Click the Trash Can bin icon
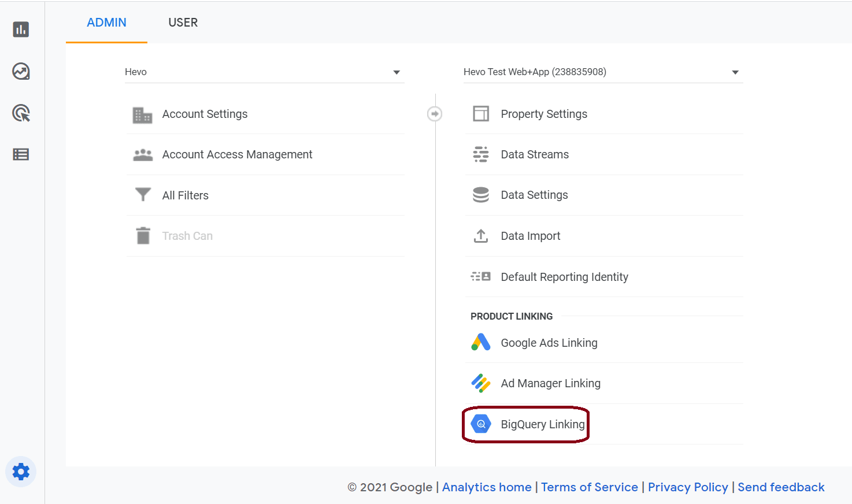This screenshot has height=504, width=852. coord(143,235)
